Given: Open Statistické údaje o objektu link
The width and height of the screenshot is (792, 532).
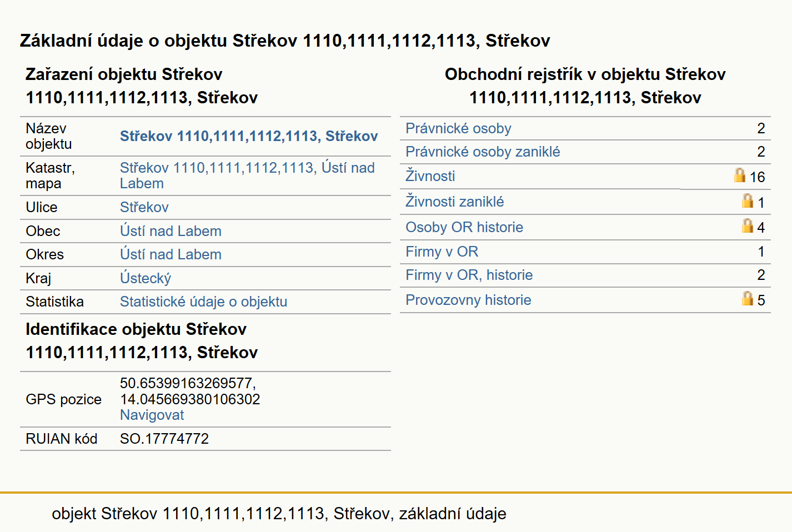Looking at the screenshot, I should point(203,302).
